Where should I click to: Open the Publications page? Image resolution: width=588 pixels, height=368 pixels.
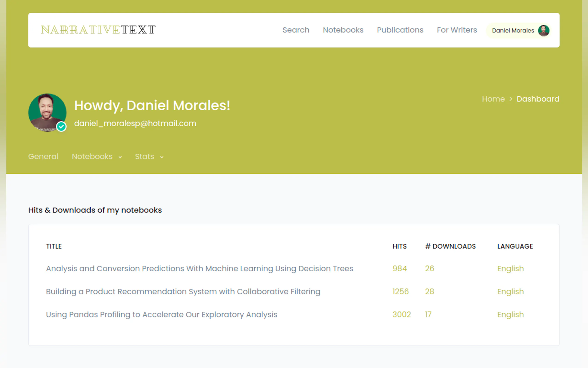coord(400,30)
